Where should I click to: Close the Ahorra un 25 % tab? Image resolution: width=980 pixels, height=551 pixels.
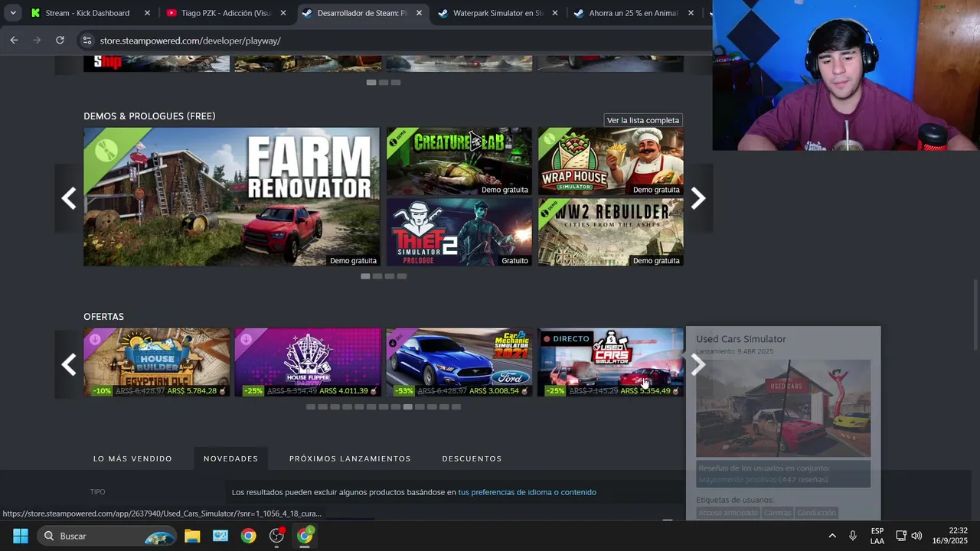(x=691, y=13)
